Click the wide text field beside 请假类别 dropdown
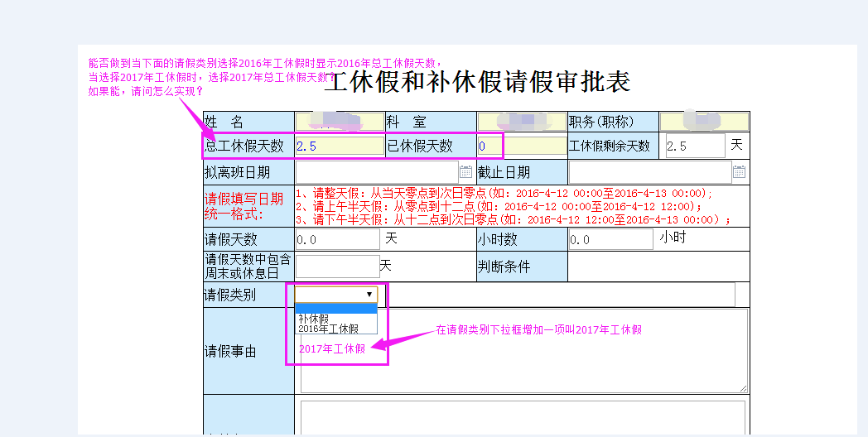The image size is (868, 437). click(x=561, y=295)
